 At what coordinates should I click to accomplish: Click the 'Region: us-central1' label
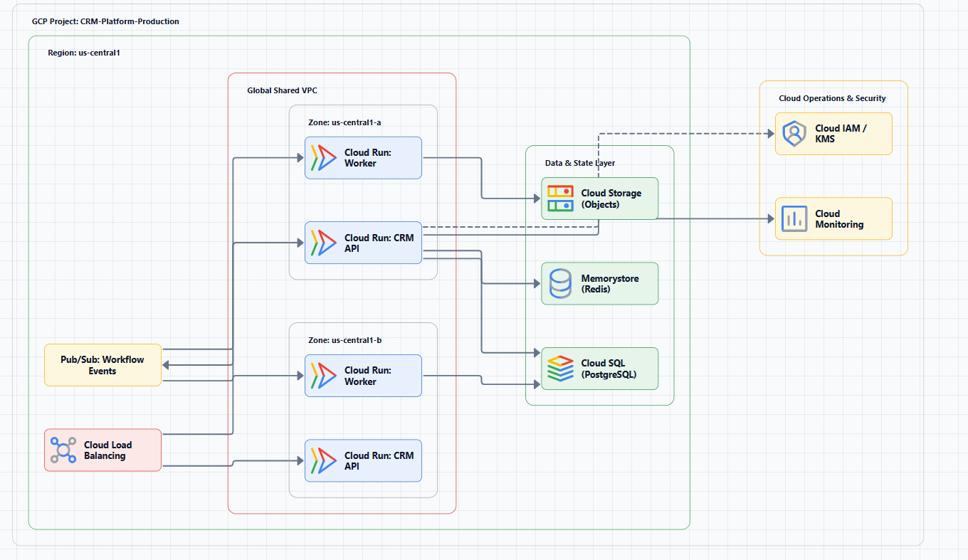click(83, 53)
